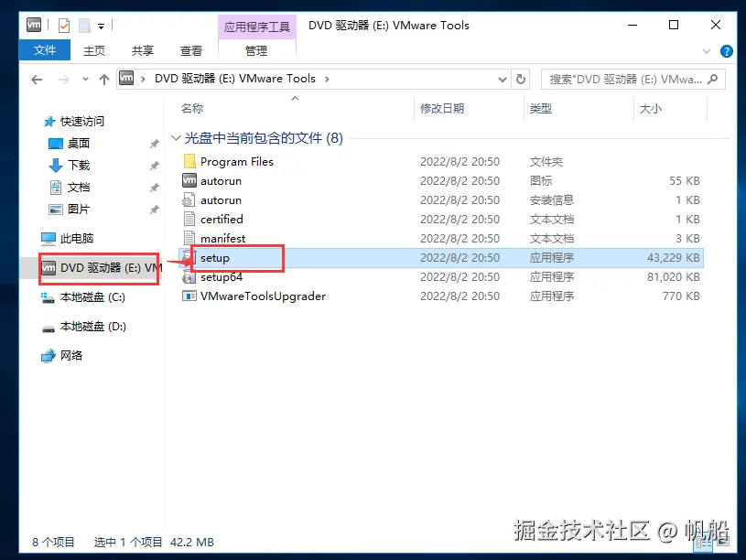Viewport: 746px width, 560px height.
Task: Click the search magnifier icon
Action: (713, 79)
